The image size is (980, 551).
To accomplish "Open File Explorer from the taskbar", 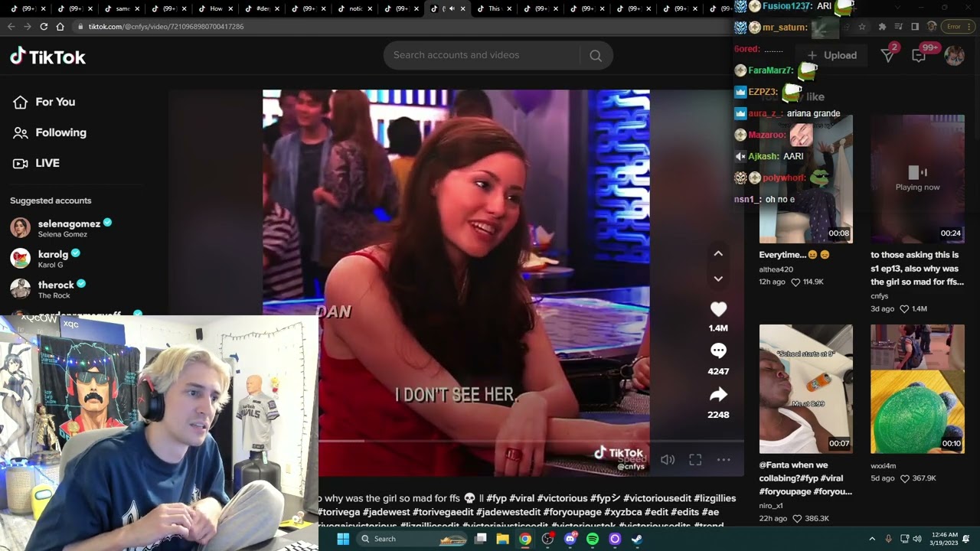I will pyautogui.click(x=503, y=539).
